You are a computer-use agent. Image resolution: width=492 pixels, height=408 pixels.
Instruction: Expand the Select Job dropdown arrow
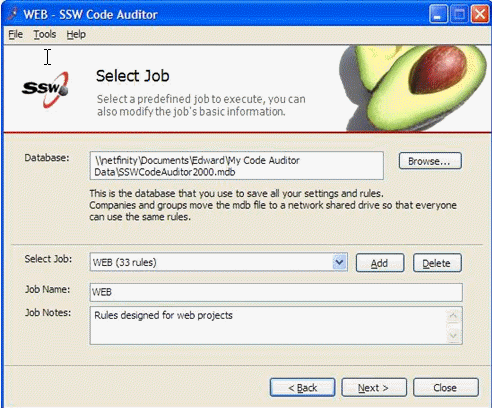[x=339, y=262]
